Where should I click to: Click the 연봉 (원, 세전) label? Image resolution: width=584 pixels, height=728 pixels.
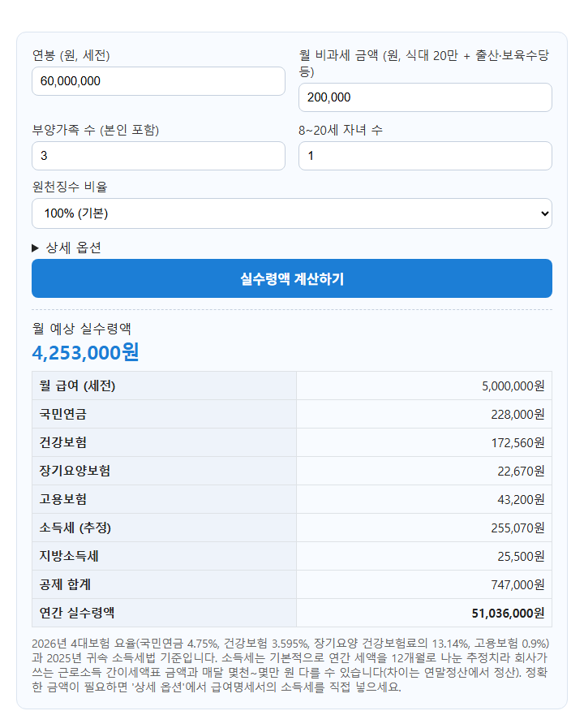coord(71,56)
